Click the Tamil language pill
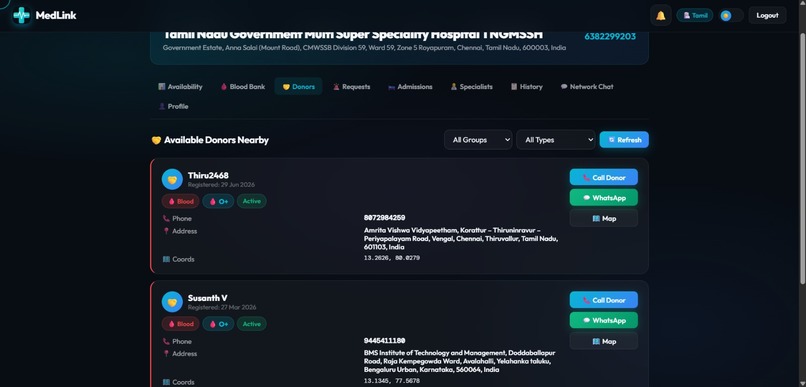Screen dimensions: 806x387 coord(694,15)
